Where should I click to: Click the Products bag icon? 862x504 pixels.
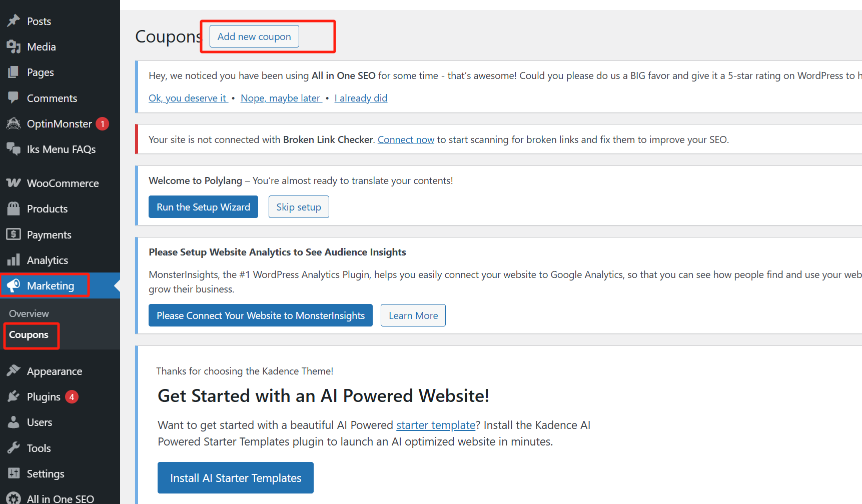14,208
